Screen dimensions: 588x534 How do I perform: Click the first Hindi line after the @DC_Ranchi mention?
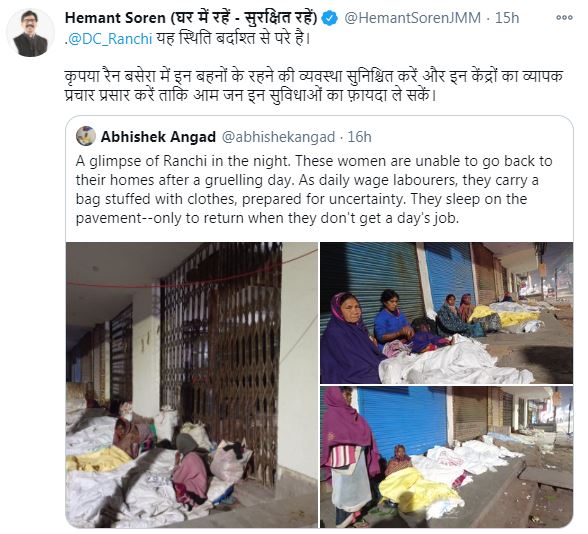pos(233,39)
